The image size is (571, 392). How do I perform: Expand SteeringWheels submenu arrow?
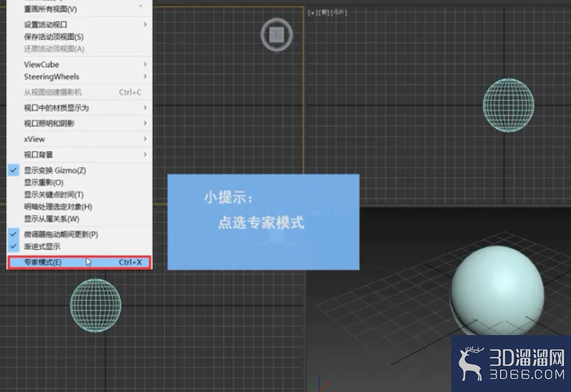145,77
